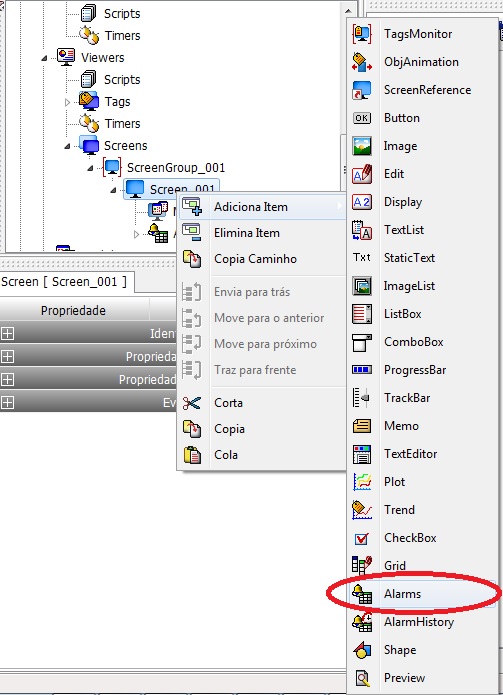Collapse the Screen_001 node
Screen dimensions: 503x695
[x=113, y=190]
